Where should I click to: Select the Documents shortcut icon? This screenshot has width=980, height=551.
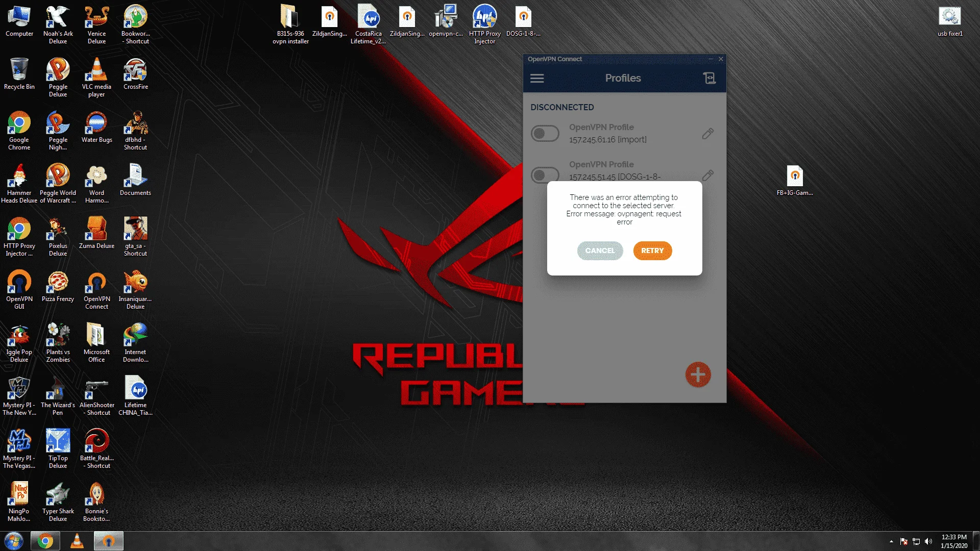[x=135, y=180]
